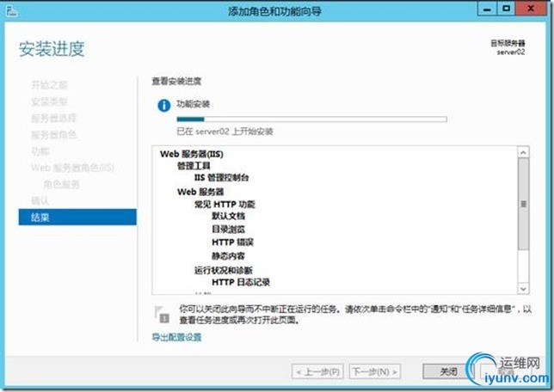Click the feature list scrollbar thumb
The image size is (554, 392).
(x=523, y=204)
